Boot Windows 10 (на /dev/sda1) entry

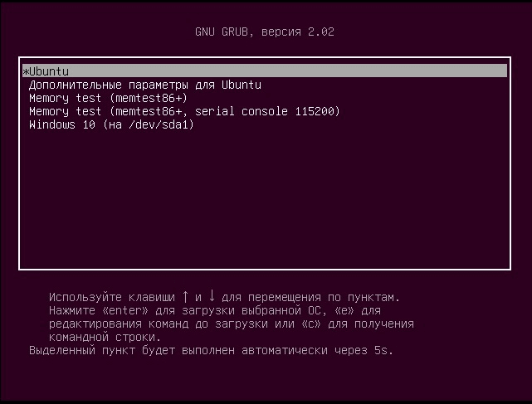pos(111,124)
